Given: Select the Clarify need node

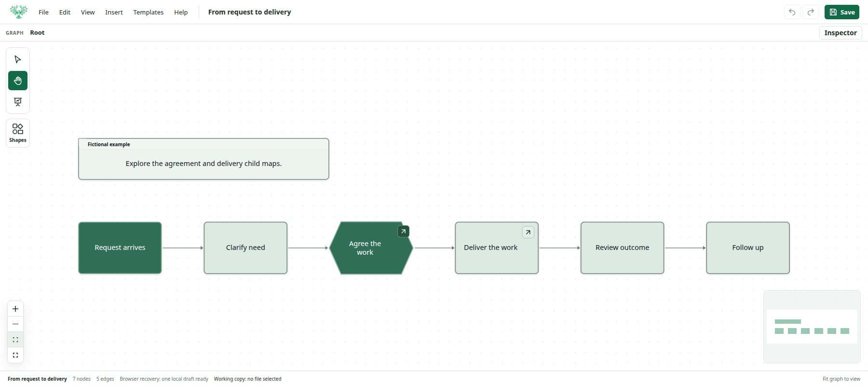Looking at the screenshot, I should coord(245,248).
